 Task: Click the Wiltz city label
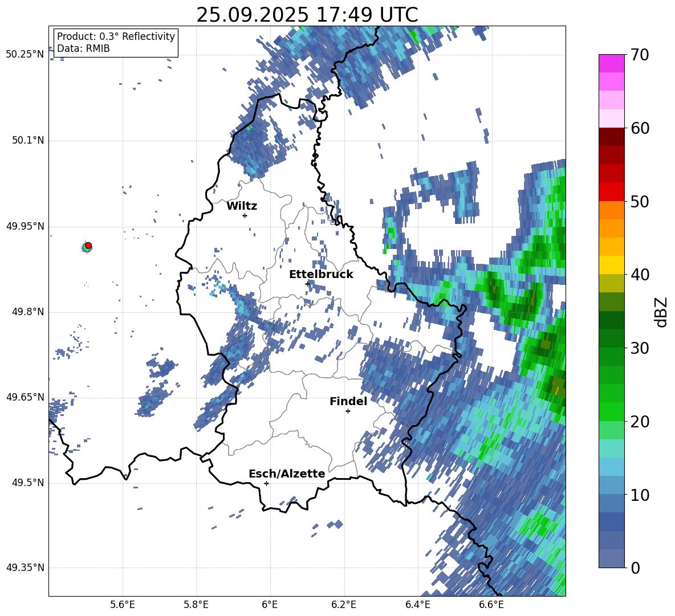tap(242, 206)
